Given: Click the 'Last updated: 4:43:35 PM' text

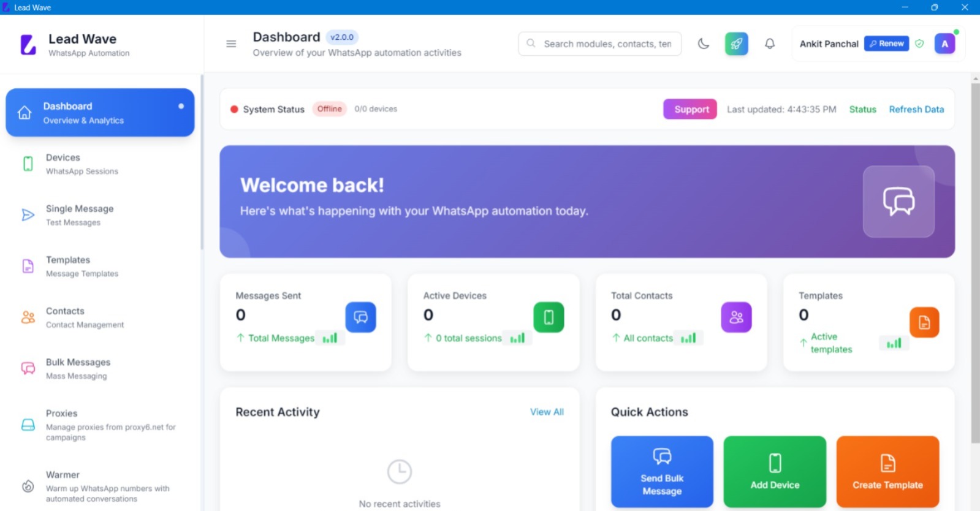Looking at the screenshot, I should (781, 109).
